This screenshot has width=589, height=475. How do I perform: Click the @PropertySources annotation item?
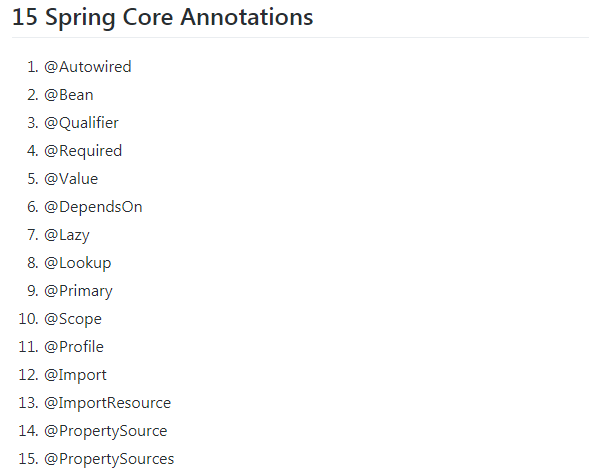coord(109,459)
